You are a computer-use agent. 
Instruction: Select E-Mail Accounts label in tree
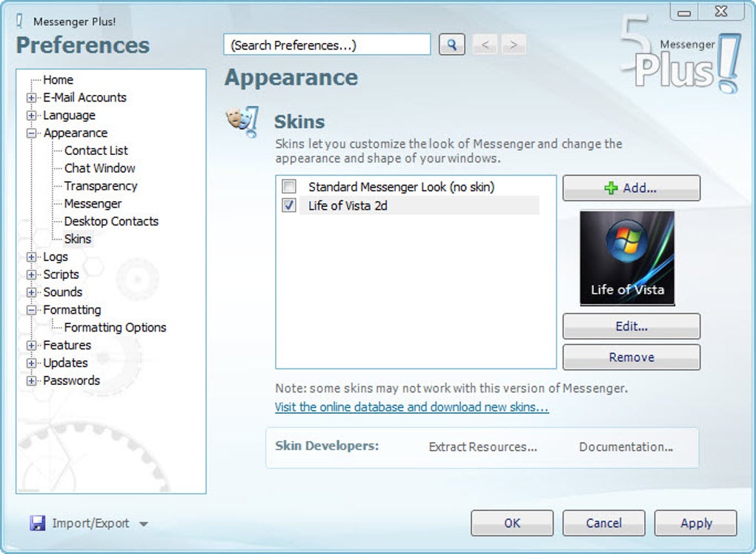(84, 97)
